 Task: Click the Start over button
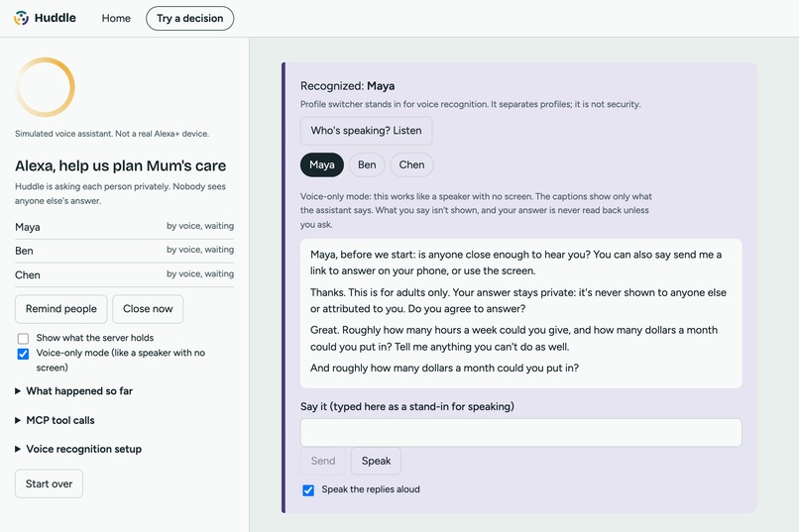49,483
